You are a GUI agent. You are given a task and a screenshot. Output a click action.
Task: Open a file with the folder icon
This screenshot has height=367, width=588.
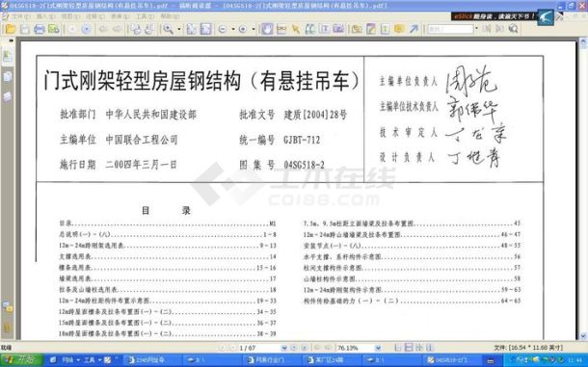(x=11, y=29)
